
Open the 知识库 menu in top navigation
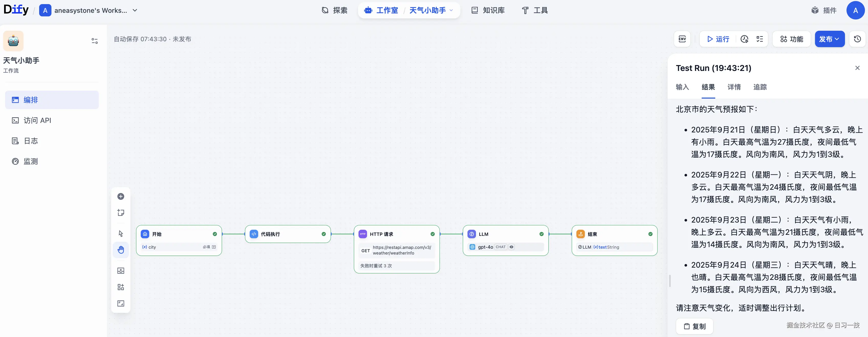coord(487,10)
